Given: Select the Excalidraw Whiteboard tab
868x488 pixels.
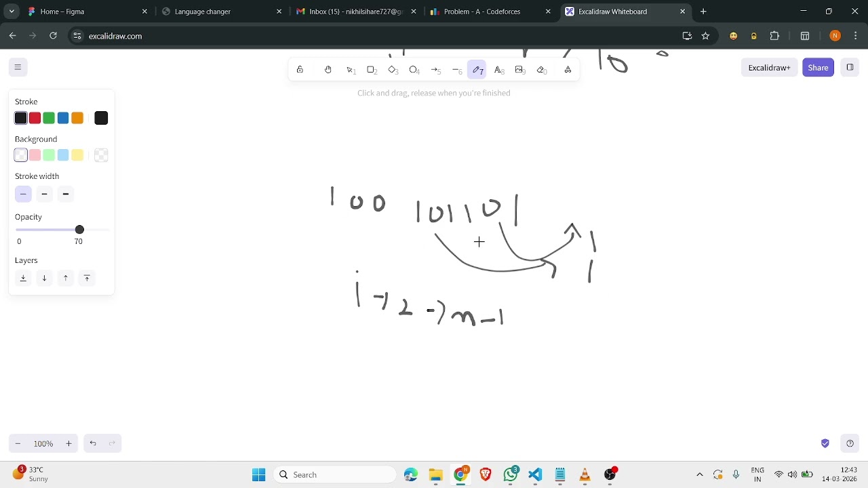Looking at the screenshot, I should tap(626, 12).
